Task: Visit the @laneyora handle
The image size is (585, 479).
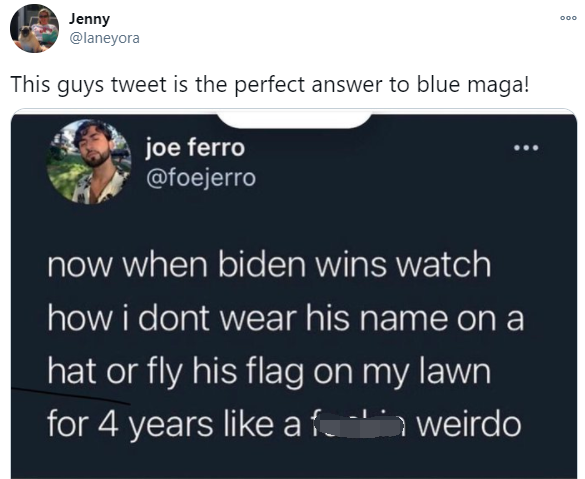Action: tap(104, 38)
